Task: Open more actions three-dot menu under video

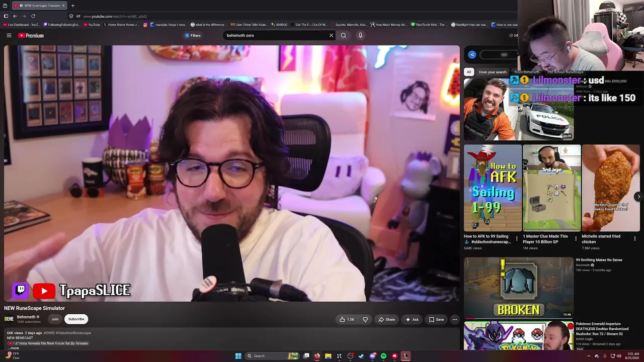Action: point(454,319)
